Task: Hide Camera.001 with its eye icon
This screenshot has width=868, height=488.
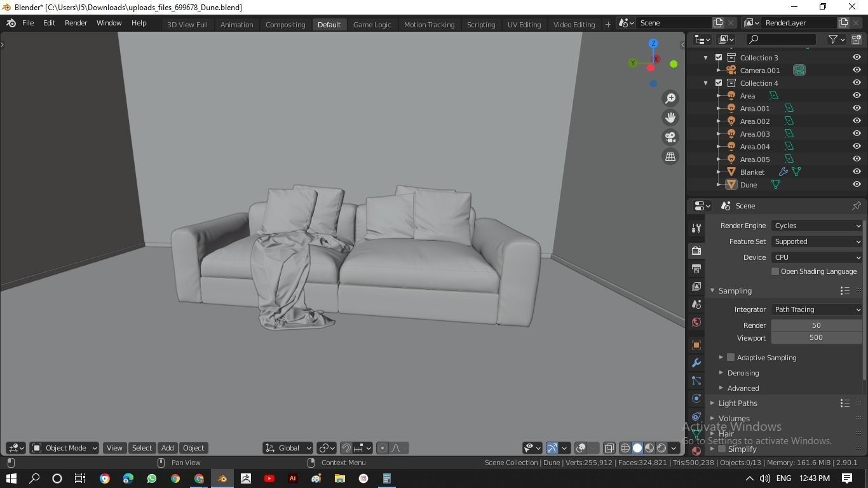Action: [x=857, y=70]
